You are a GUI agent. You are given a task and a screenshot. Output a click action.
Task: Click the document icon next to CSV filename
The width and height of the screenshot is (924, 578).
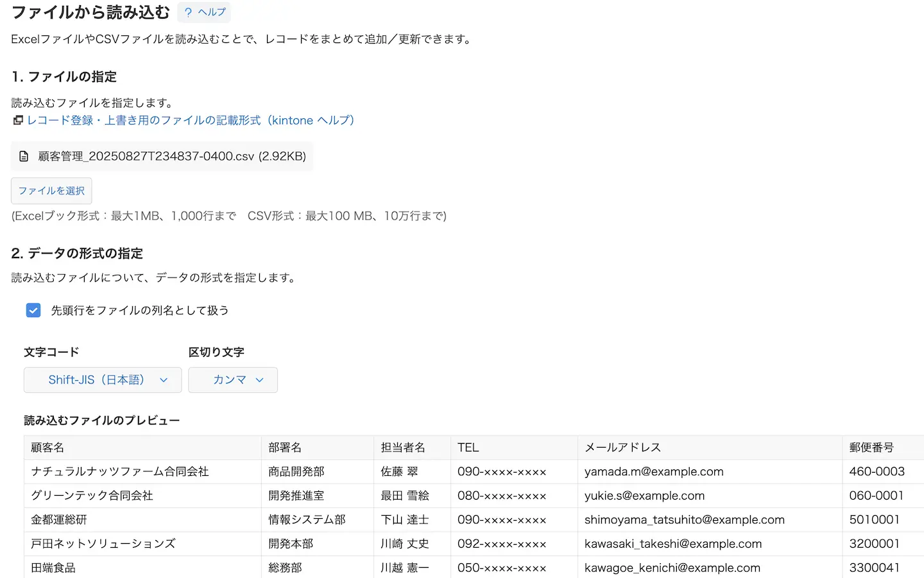[24, 156]
